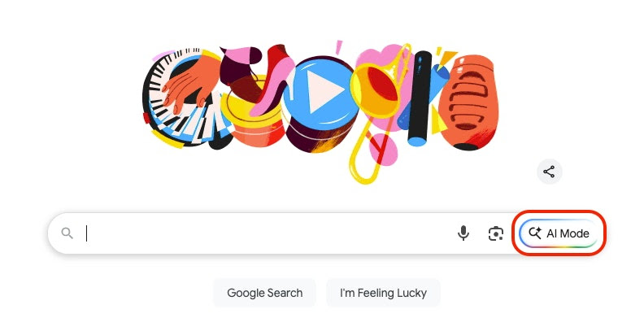Click the share doodle icon
Image resolution: width=644 pixels, height=331 pixels.
point(549,172)
